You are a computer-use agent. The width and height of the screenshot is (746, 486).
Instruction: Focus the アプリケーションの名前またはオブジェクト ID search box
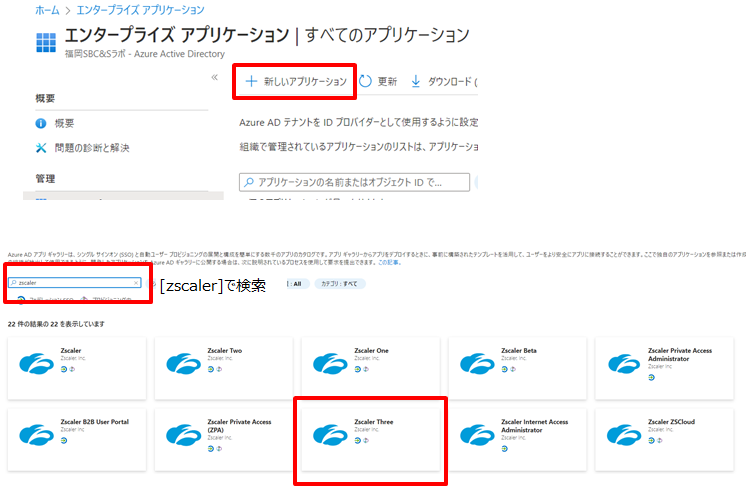354,182
